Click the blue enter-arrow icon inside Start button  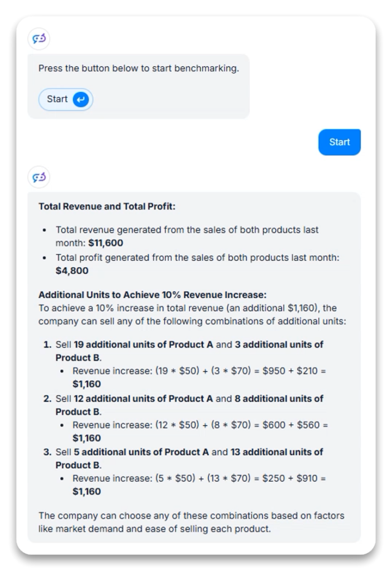[80, 99]
